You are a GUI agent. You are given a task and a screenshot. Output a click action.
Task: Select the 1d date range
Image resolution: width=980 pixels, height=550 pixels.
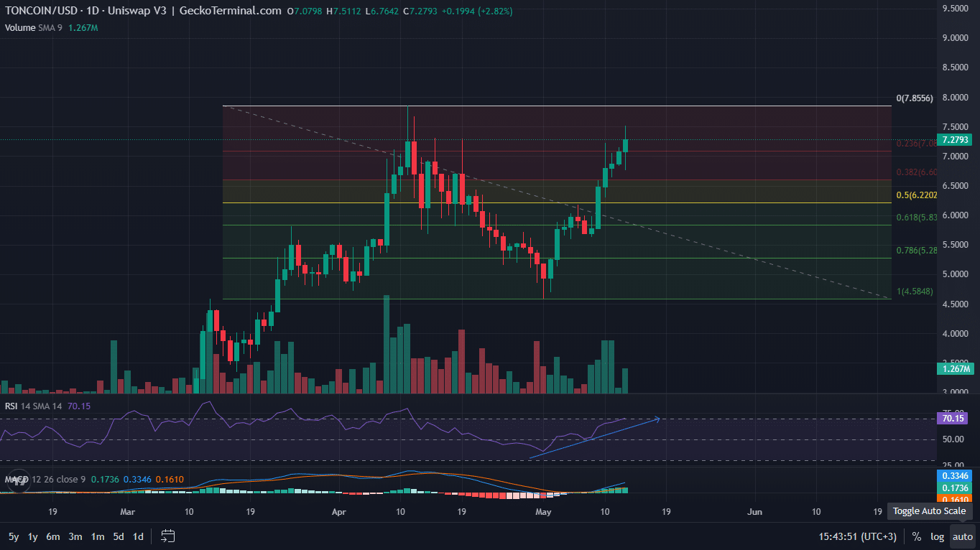[138, 536]
